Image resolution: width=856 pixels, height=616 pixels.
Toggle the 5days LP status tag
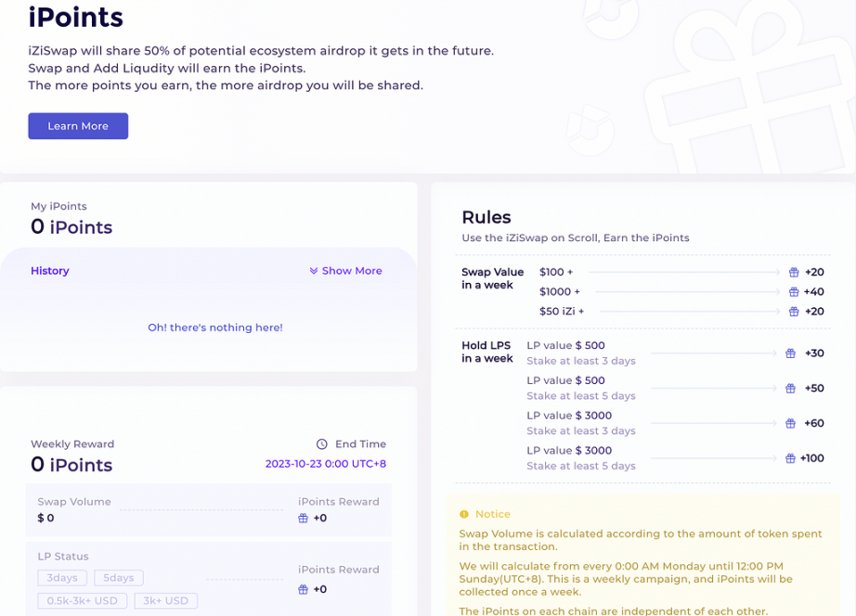coord(118,578)
